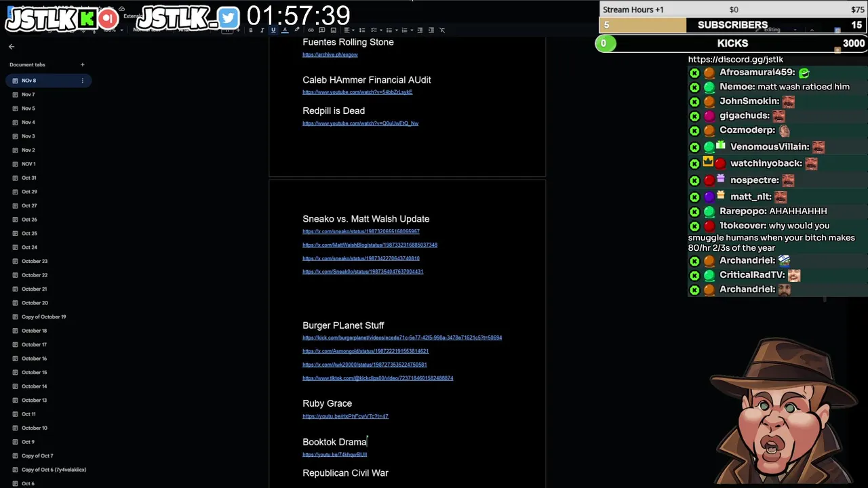Open the Oct 24 tab
Viewport: 868px width, 488px height.
pyautogui.click(x=29, y=247)
